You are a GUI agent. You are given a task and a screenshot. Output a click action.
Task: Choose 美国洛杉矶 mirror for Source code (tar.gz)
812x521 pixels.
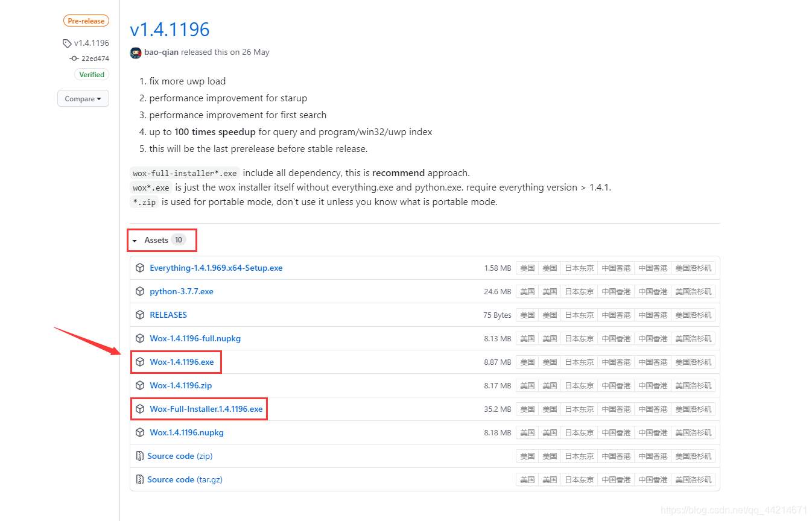pyautogui.click(x=693, y=479)
